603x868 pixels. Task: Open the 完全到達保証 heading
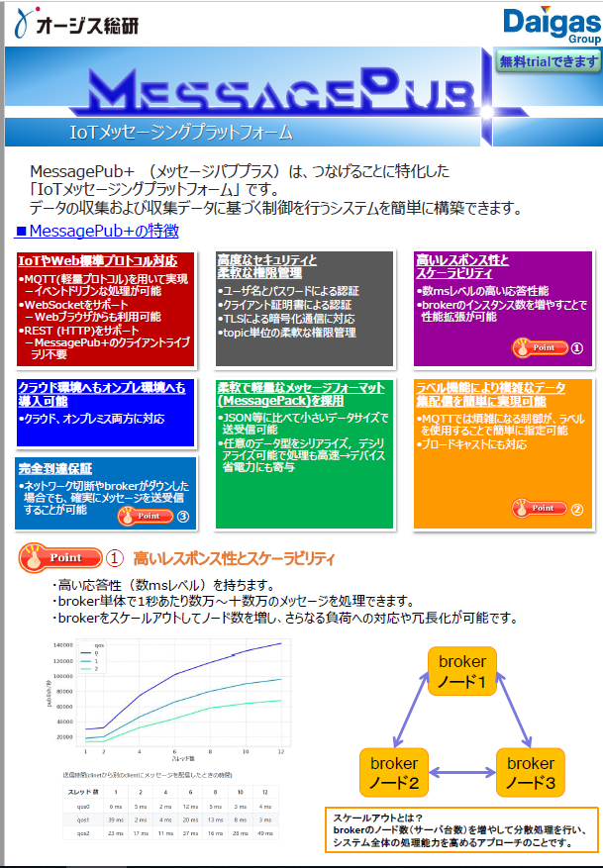coord(54,468)
